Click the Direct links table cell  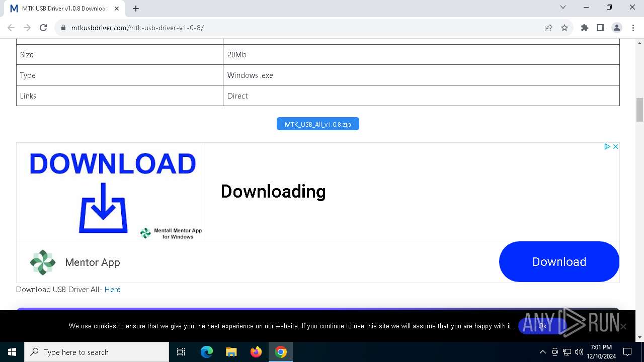pos(421,96)
